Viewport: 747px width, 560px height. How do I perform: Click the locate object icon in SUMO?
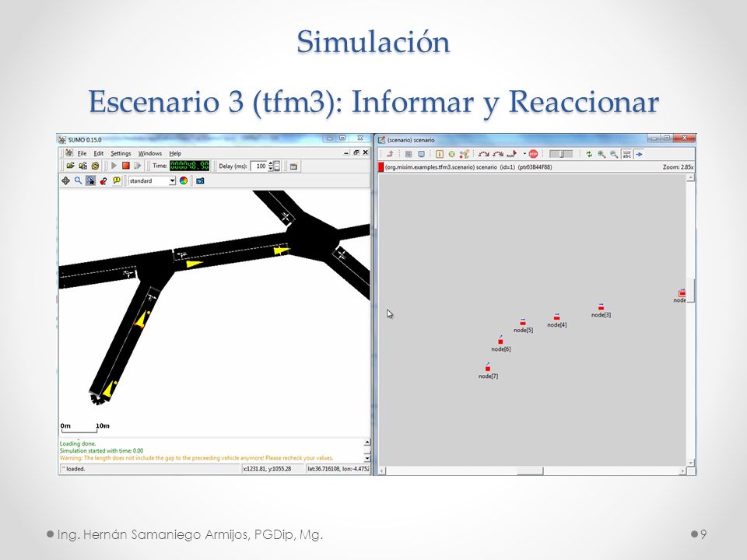[x=103, y=181]
